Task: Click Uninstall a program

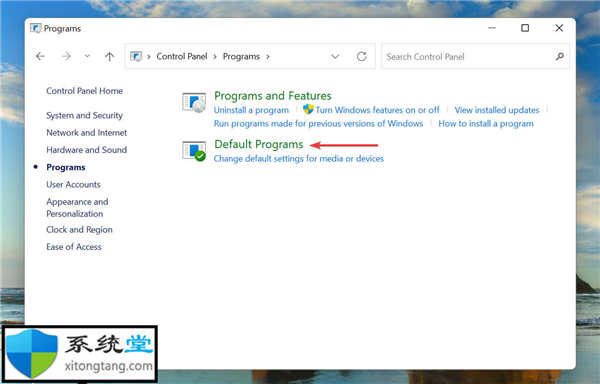Action: [251, 110]
